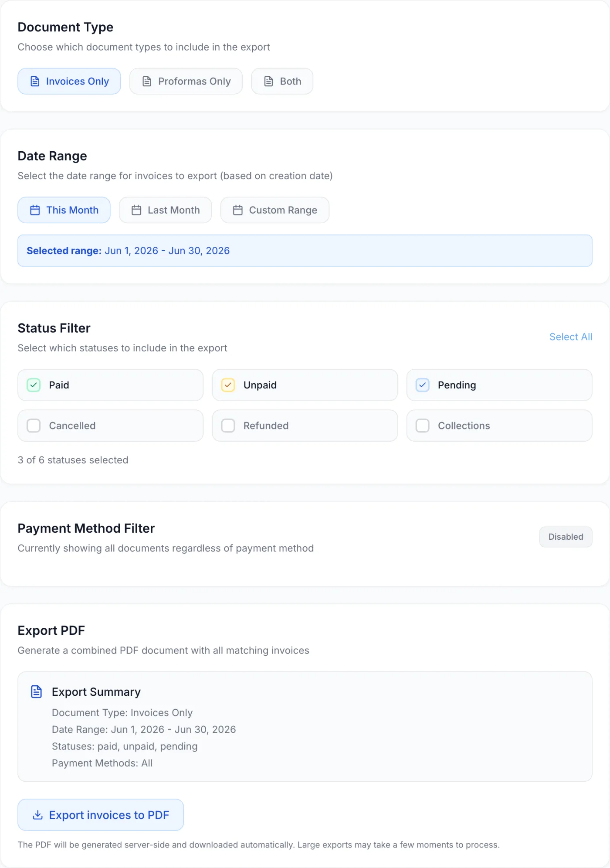The width and height of the screenshot is (610, 868).
Task: Click the download icon in Export button
Action: (38, 815)
